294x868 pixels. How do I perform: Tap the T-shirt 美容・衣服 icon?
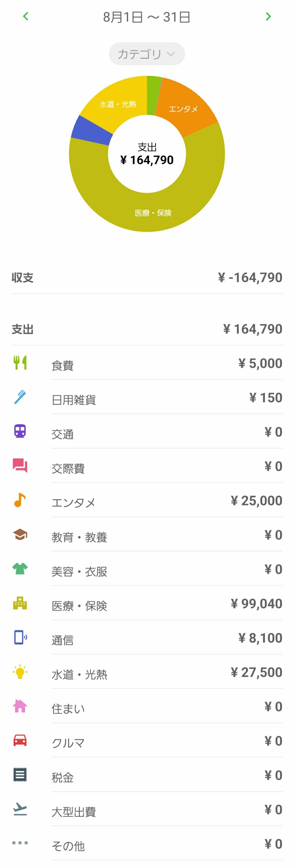pos(20,569)
